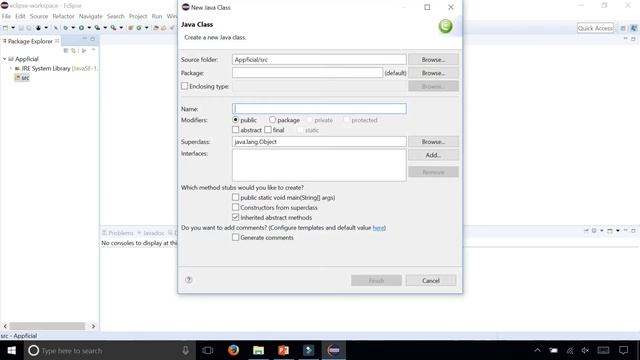640x360 pixels.
Task: Check Constructors from superclass option
Action: [x=236, y=207]
